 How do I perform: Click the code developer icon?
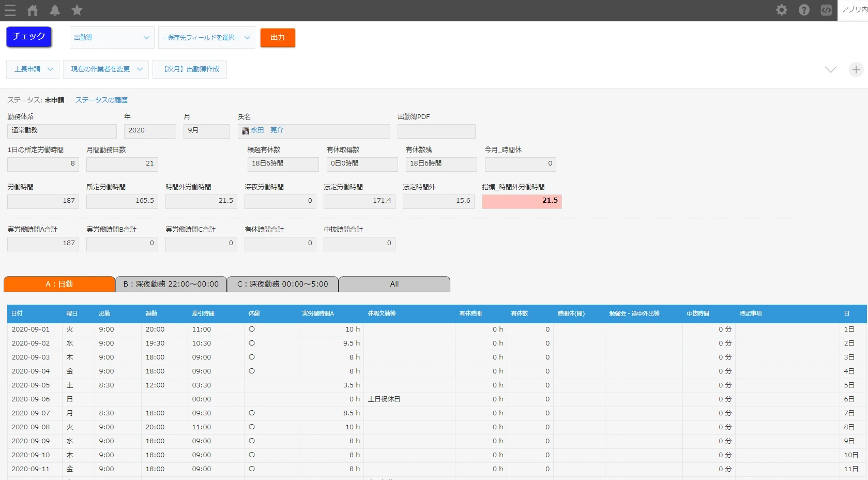click(826, 10)
